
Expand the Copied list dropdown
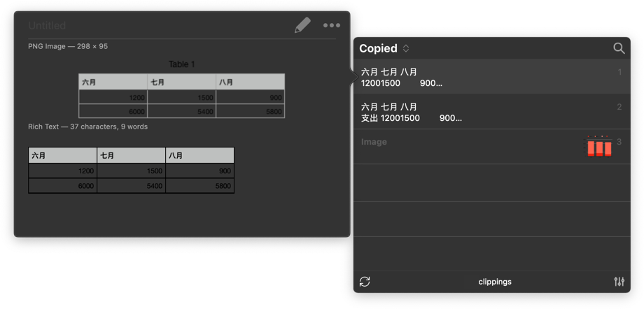click(x=406, y=48)
